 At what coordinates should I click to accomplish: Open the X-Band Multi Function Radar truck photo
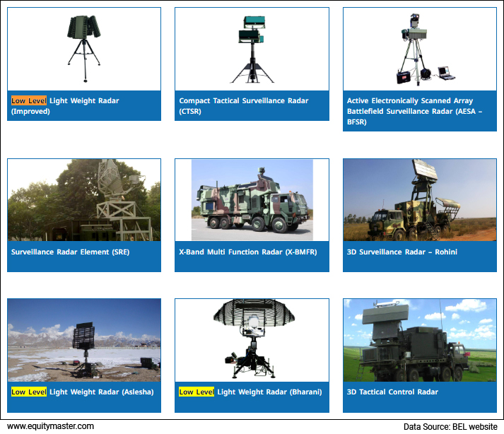point(252,200)
